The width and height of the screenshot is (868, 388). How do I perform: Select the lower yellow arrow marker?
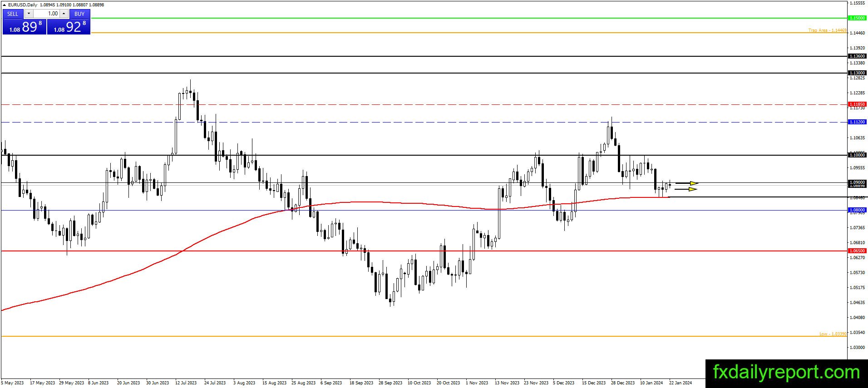(x=686, y=189)
